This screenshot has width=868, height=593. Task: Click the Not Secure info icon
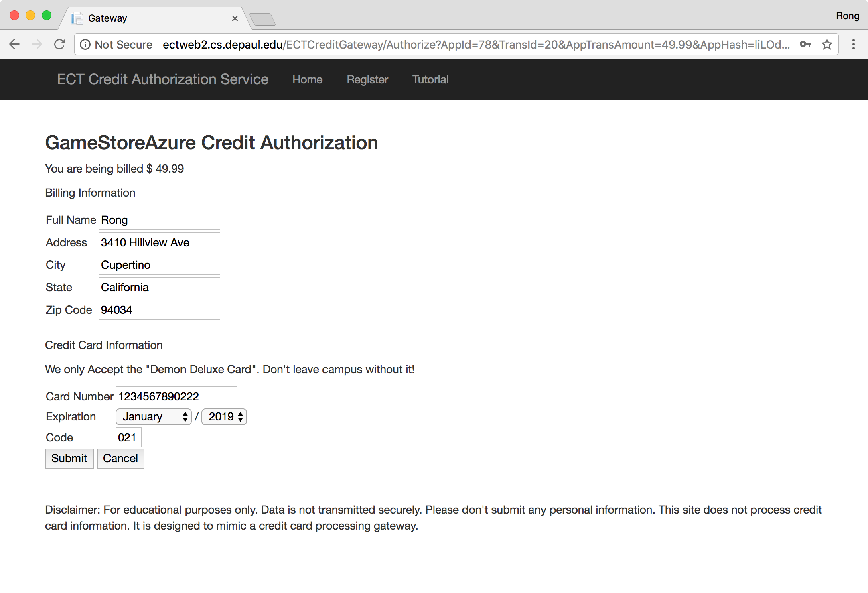pyautogui.click(x=85, y=44)
